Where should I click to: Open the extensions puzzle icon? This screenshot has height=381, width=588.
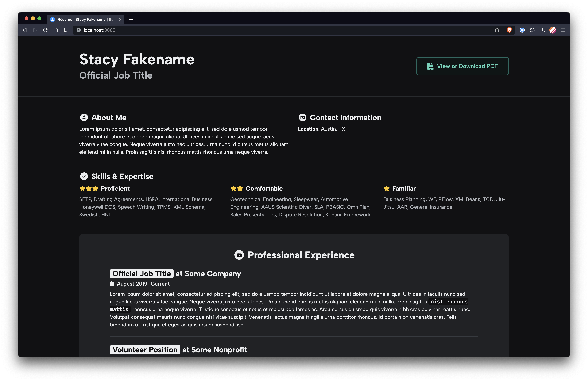[532, 30]
